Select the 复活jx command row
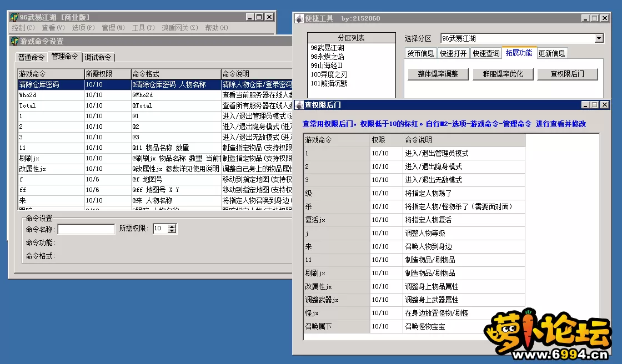The image size is (622, 364). [414, 220]
